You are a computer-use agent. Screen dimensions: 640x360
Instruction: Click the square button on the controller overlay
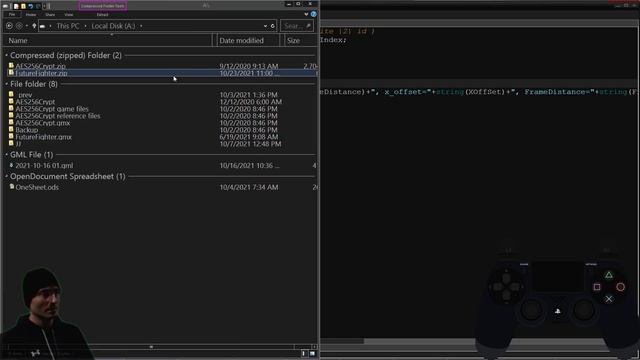pyautogui.click(x=597, y=287)
